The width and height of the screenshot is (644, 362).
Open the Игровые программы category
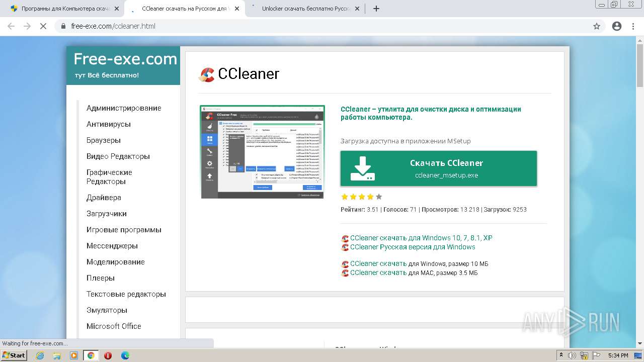[124, 230]
